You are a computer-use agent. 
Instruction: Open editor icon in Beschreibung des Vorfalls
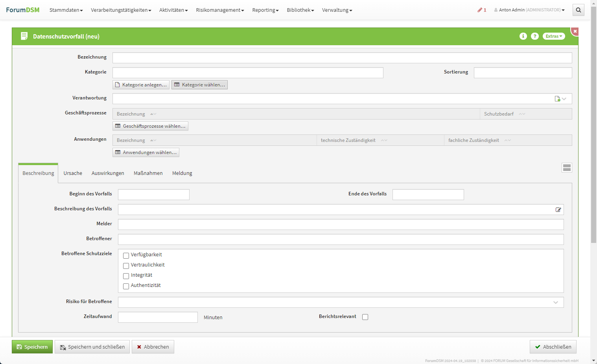[558, 210]
